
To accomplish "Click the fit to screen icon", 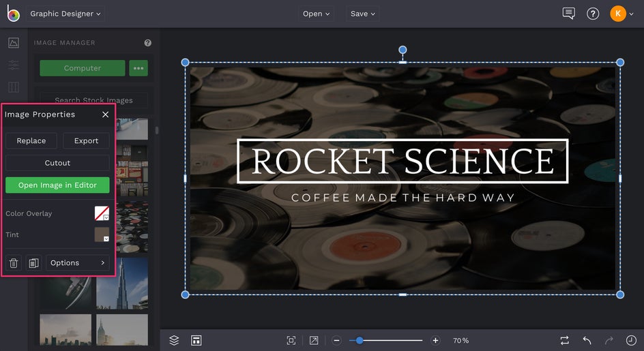I will pos(291,340).
